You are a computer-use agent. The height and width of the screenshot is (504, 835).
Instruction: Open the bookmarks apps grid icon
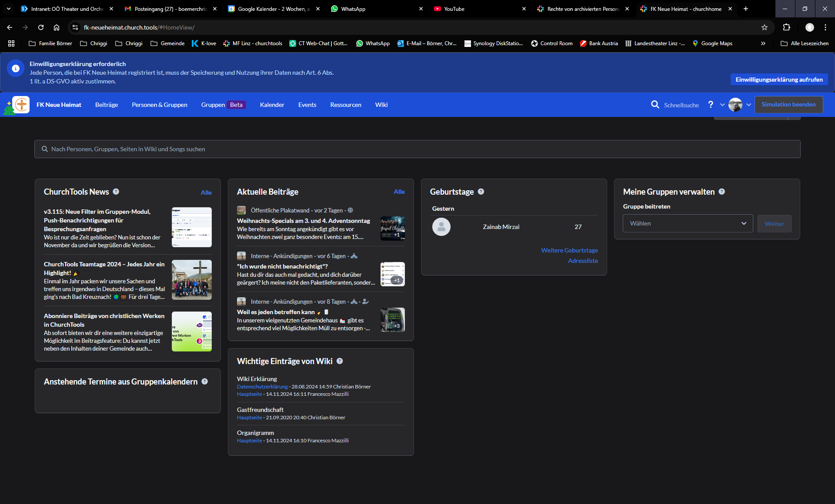[11, 43]
